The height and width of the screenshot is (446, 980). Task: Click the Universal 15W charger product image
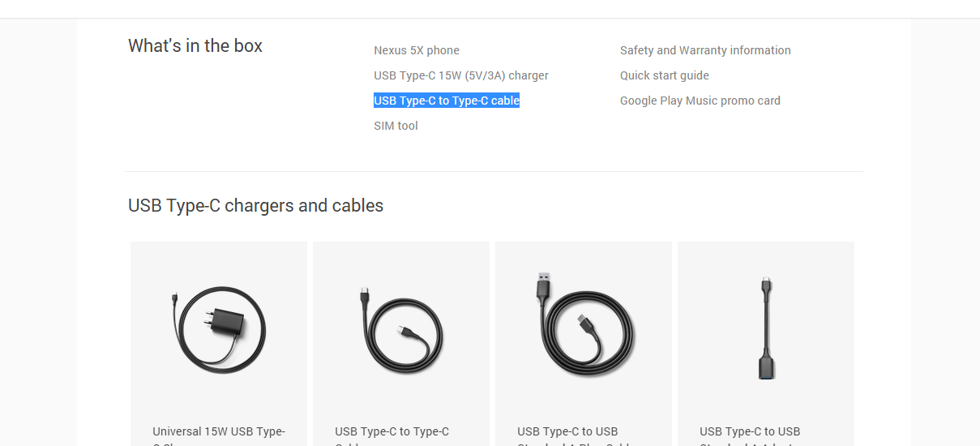tap(219, 330)
